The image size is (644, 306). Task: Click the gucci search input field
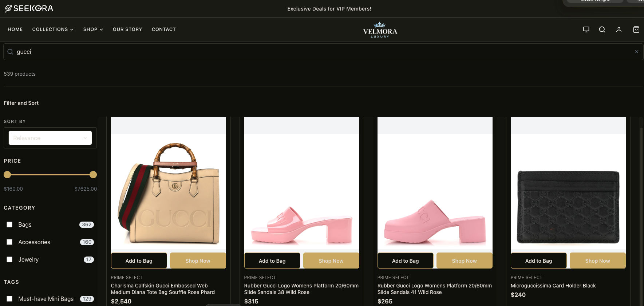pos(323,52)
